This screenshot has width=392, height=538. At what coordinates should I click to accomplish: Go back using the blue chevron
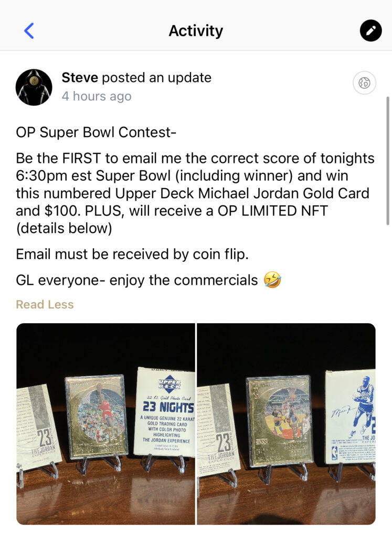29,30
